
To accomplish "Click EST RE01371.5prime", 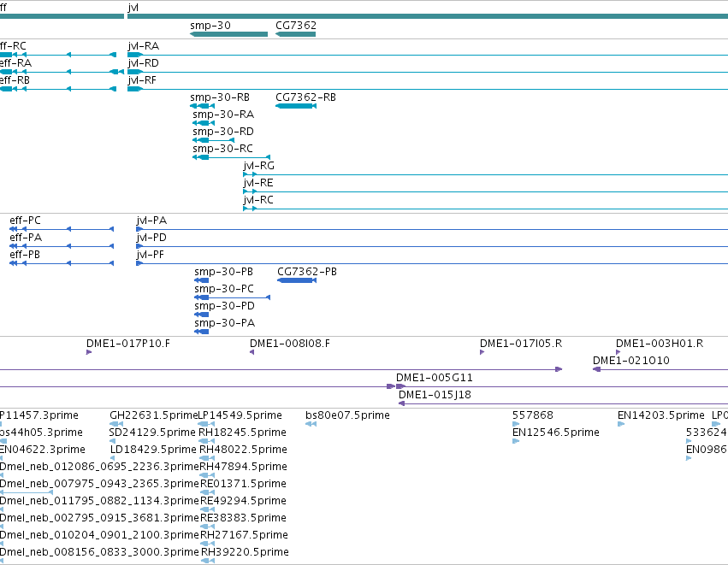I will pyautogui.click(x=207, y=492).
